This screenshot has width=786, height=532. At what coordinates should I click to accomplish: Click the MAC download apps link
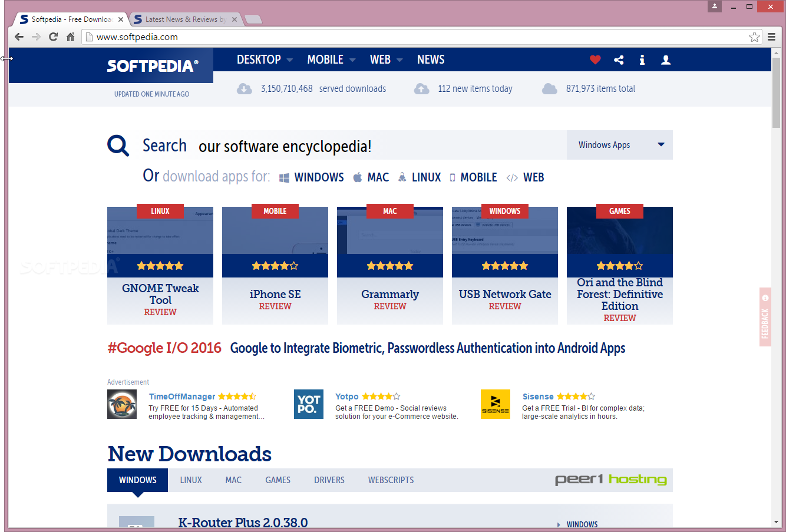pyautogui.click(x=378, y=177)
